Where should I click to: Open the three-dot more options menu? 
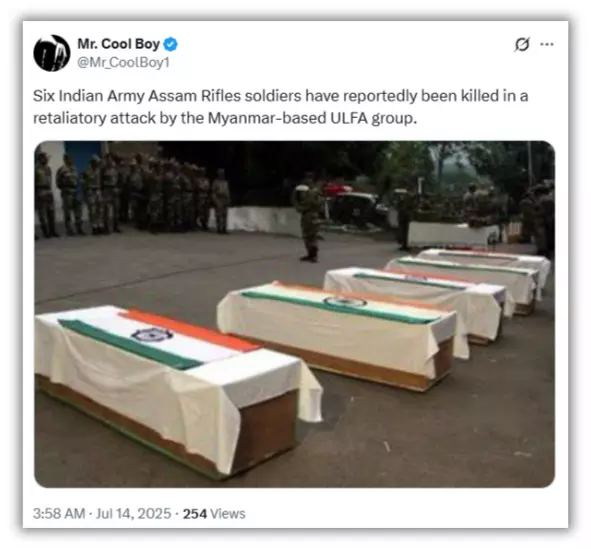point(547,44)
